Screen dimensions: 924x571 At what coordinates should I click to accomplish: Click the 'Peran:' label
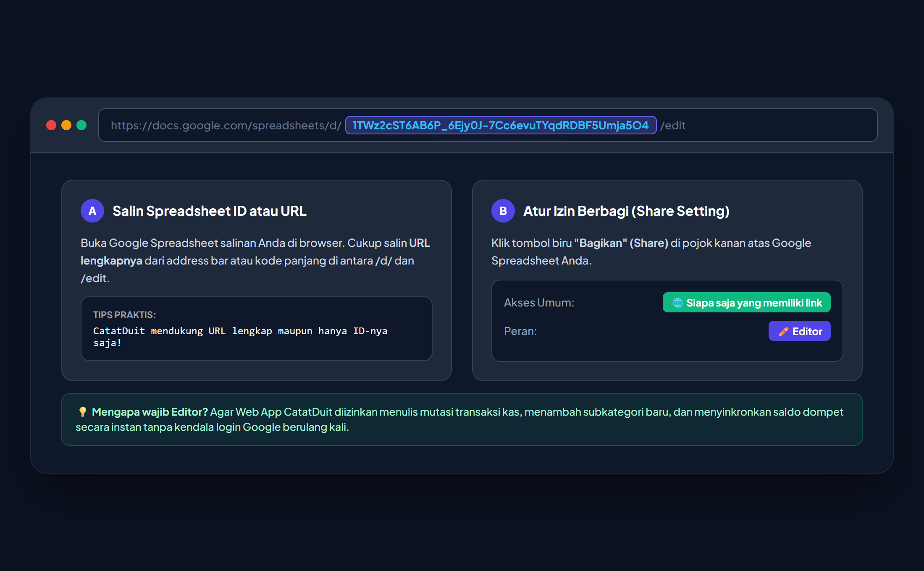(x=520, y=331)
